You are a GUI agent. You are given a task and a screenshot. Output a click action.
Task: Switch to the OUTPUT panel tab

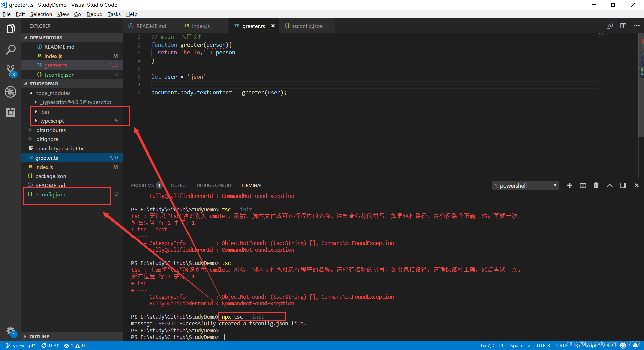click(x=179, y=185)
